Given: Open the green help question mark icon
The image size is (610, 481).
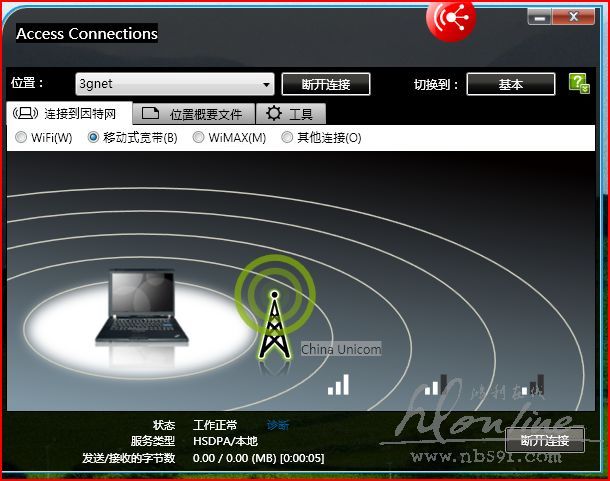Looking at the screenshot, I should [578, 83].
